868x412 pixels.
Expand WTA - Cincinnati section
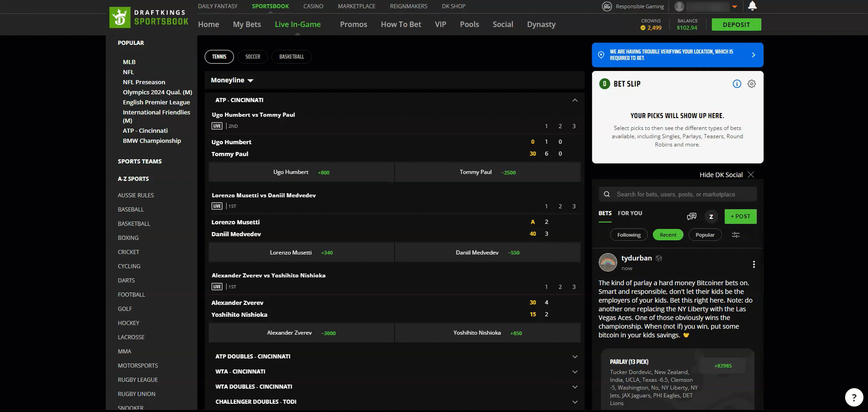click(575, 372)
